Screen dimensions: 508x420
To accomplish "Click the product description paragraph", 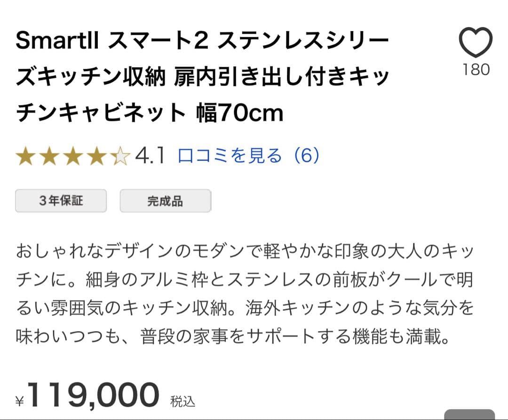I will tap(245, 292).
